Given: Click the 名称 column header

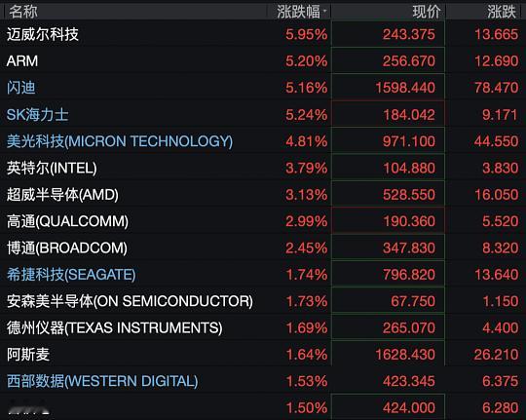Looking at the screenshot, I should click(22, 12).
